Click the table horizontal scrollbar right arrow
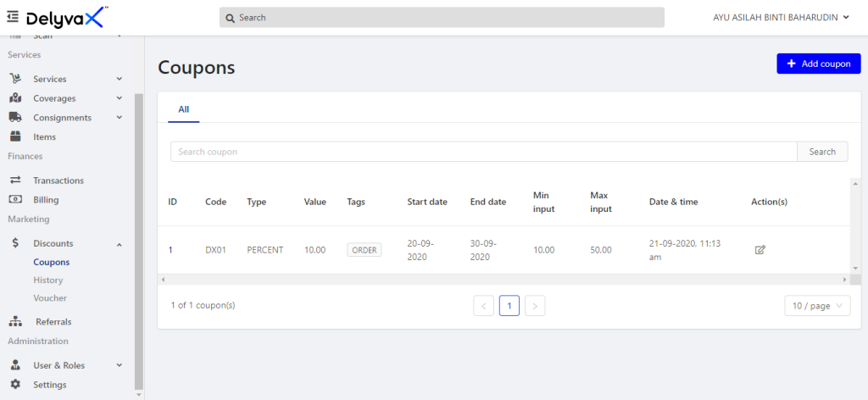Screen dimensions: 868x400 (845, 280)
